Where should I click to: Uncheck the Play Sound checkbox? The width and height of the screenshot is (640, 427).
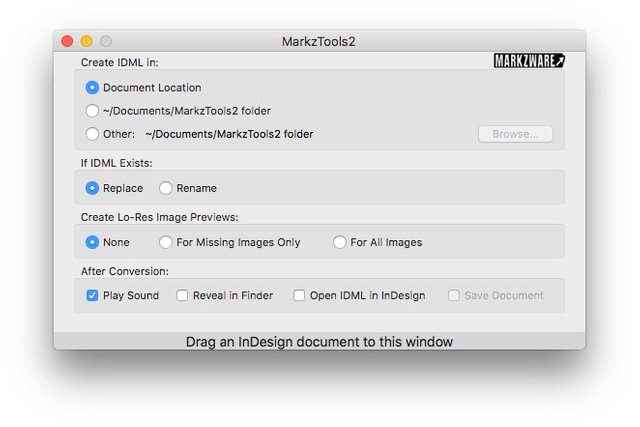click(x=92, y=295)
